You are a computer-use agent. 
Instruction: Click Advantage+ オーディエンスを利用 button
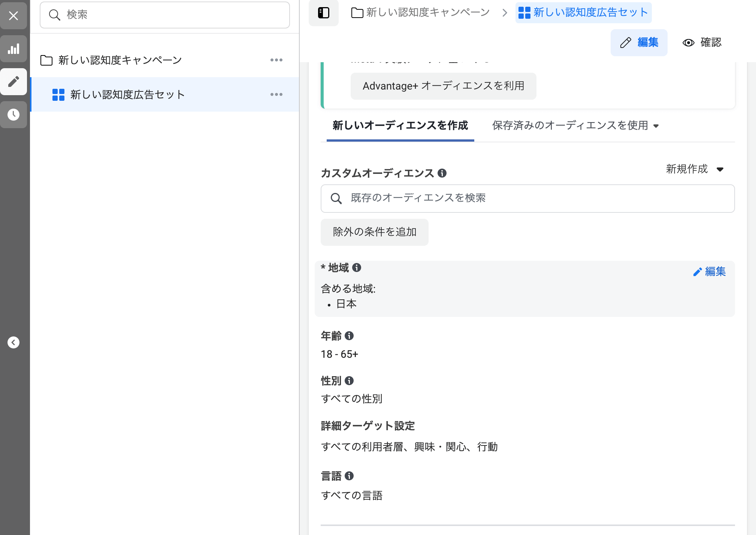(x=444, y=86)
